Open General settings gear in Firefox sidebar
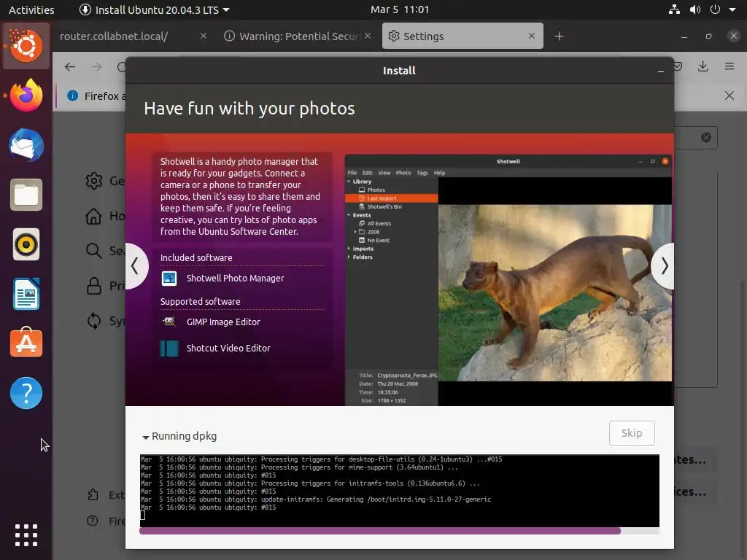The width and height of the screenshot is (747, 560). coord(94,181)
